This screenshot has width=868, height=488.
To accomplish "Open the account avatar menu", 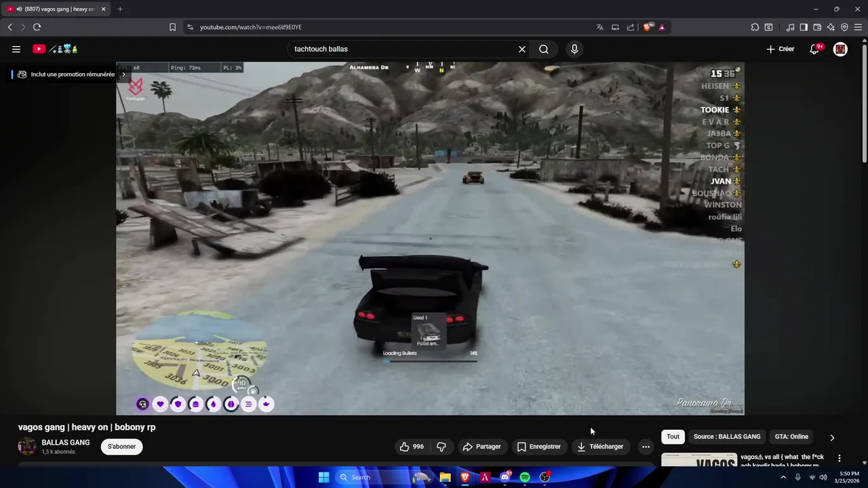I will coord(840,49).
